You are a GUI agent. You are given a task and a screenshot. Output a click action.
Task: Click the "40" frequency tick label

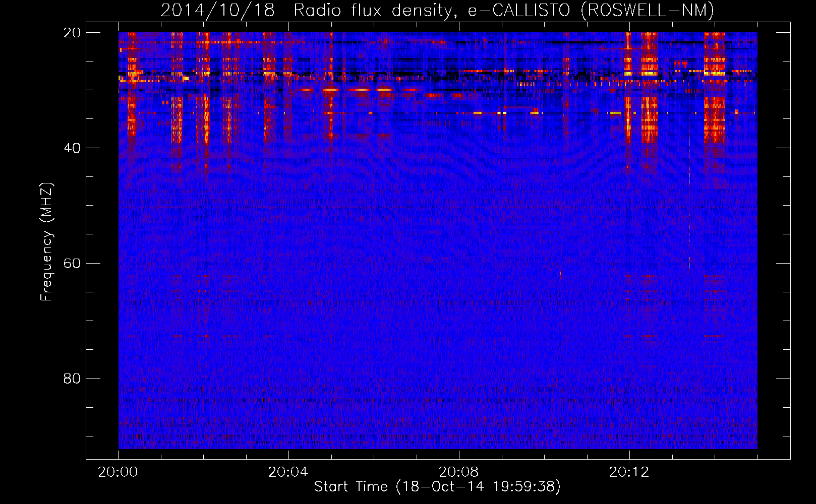click(72, 148)
